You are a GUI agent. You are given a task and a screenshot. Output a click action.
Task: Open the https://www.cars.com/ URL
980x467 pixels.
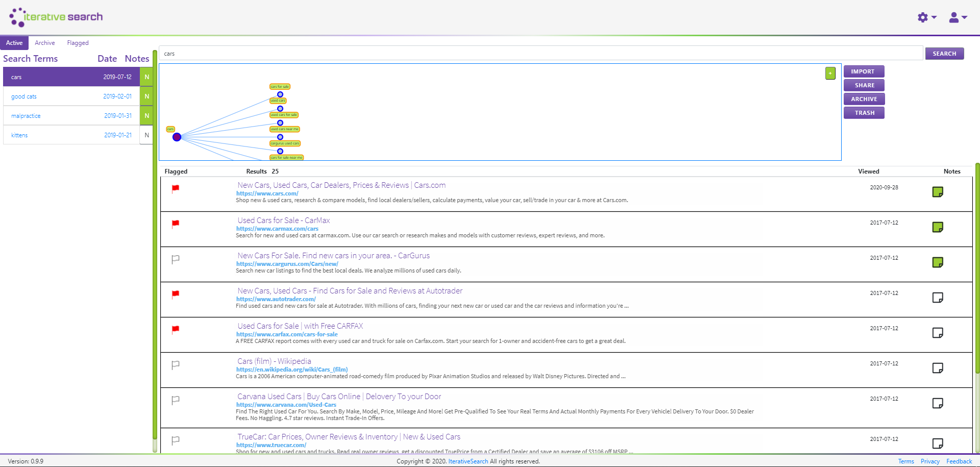point(267,193)
